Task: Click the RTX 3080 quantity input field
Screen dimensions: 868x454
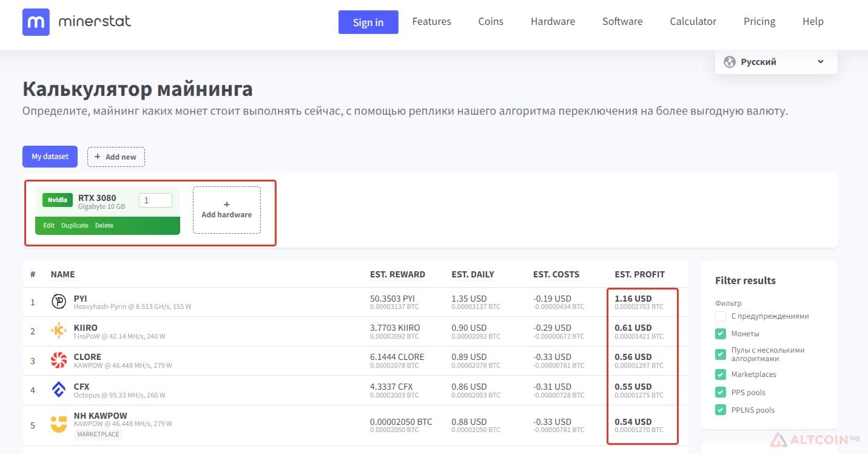Action: point(155,200)
